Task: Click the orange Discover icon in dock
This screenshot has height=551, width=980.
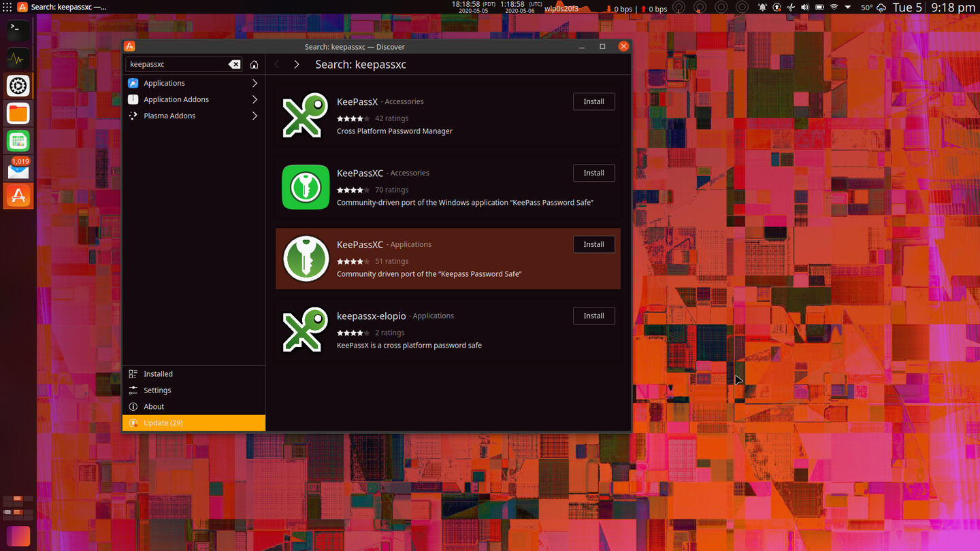Action: tap(18, 196)
